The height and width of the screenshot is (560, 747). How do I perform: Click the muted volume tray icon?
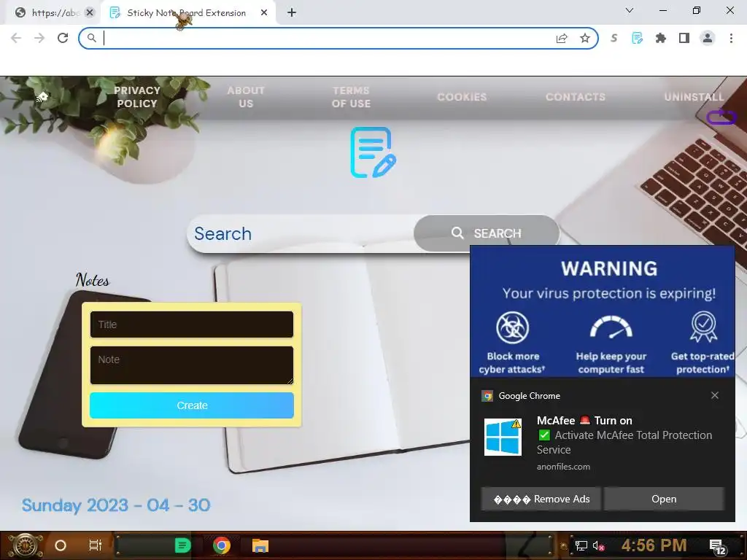[598, 545]
